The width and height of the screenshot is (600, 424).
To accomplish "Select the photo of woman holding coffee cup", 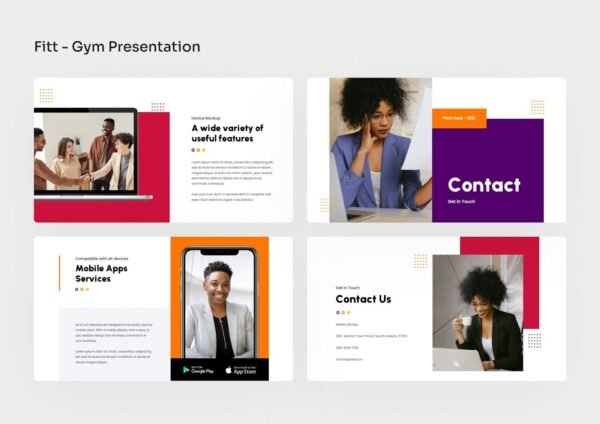I will [477, 312].
